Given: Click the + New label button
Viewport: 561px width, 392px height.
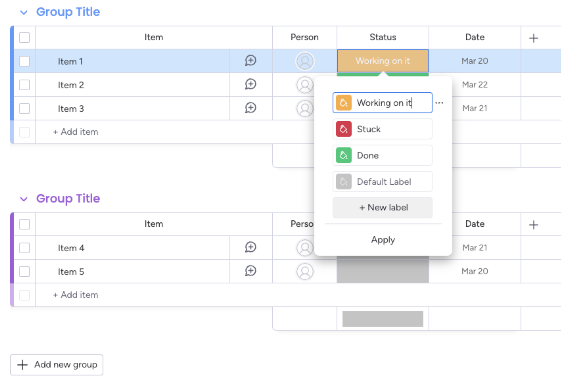Looking at the screenshot, I should coord(382,208).
